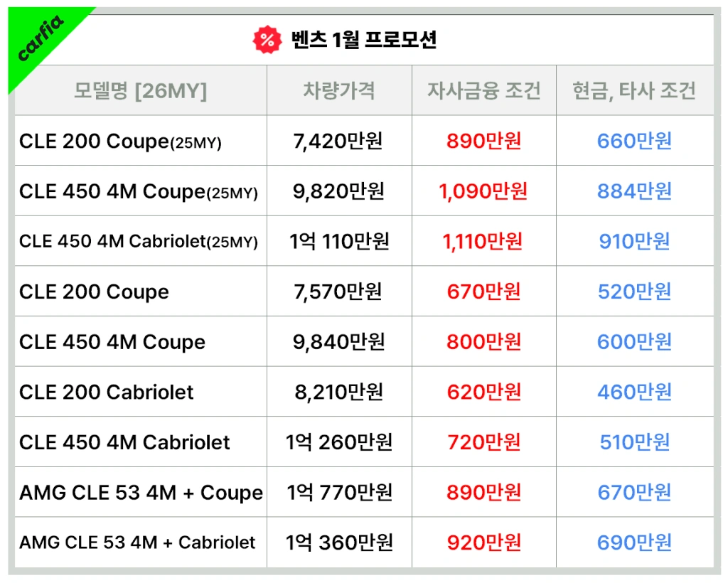This screenshot has width=728, height=583.
Task: Click the carfia logo on green corner
Action: 41,38
